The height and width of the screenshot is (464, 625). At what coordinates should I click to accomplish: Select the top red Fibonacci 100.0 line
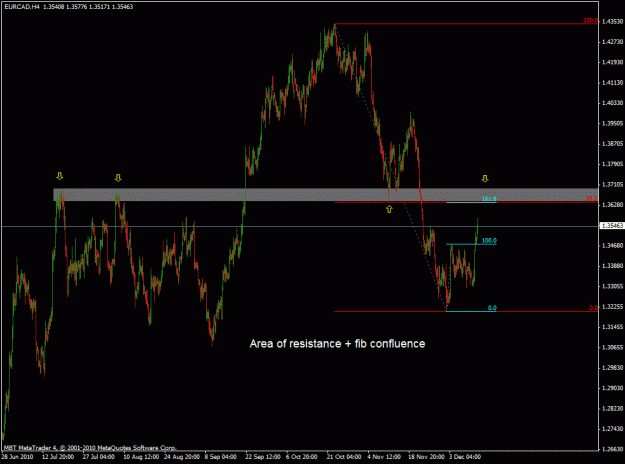point(466,24)
